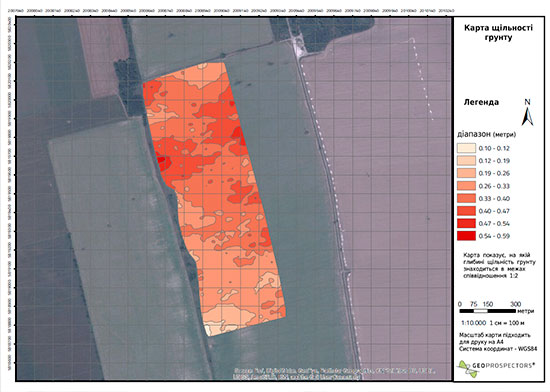Click the 'діапазон (метри)' legend label
550x392 pixels.
tap(487, 134)
